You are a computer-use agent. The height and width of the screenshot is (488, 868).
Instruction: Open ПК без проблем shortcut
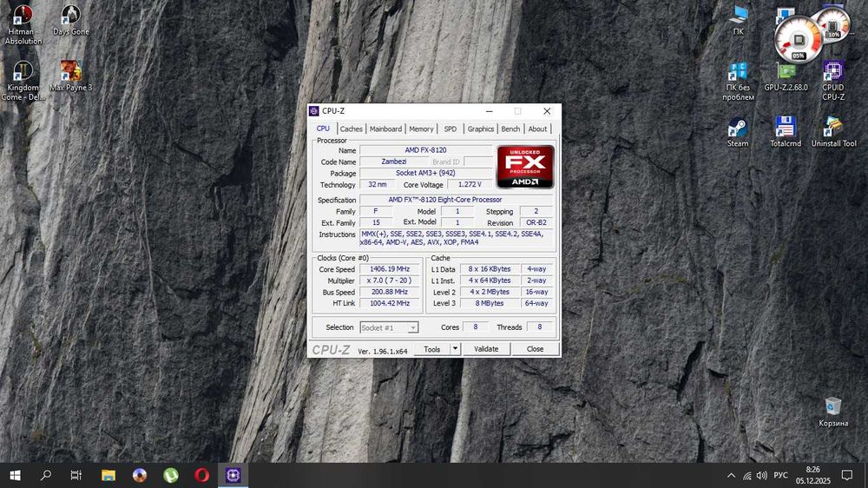click(x=738, y=81)
